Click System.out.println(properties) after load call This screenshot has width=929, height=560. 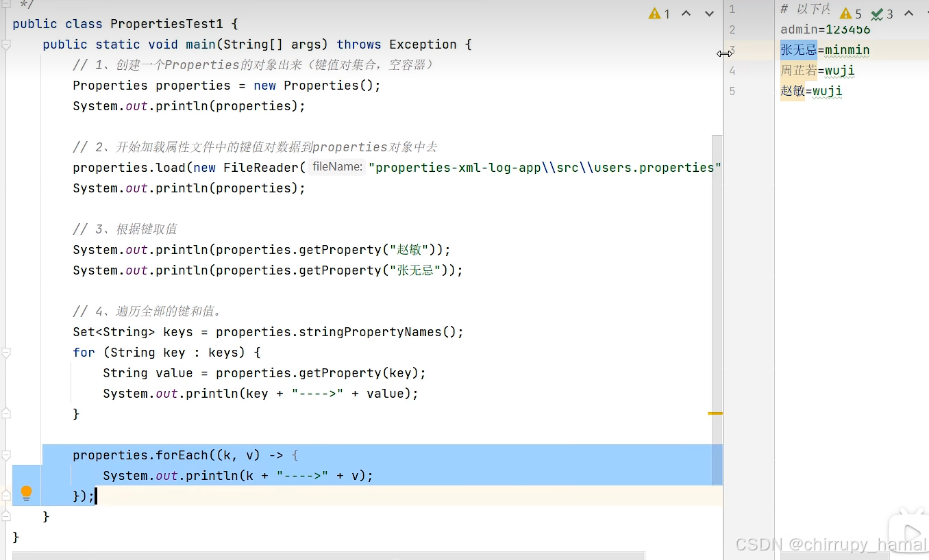click(189, 188)
